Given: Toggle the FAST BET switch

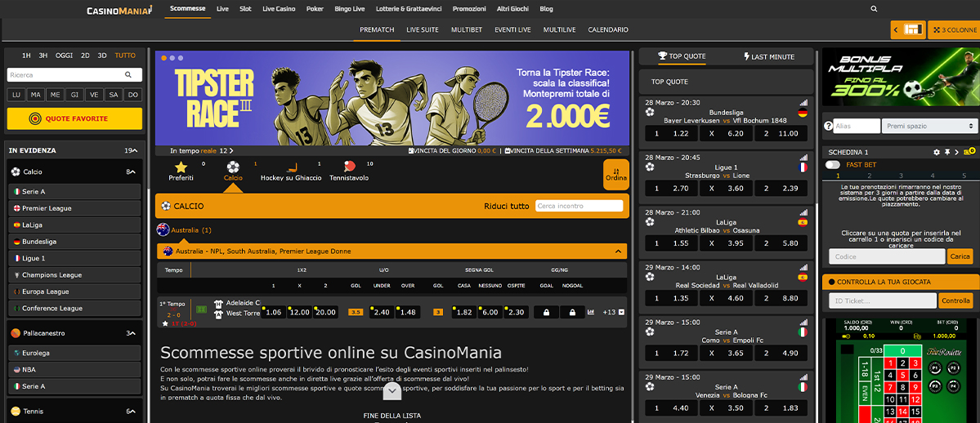Looking at the screenshot, I should (833, 165).
